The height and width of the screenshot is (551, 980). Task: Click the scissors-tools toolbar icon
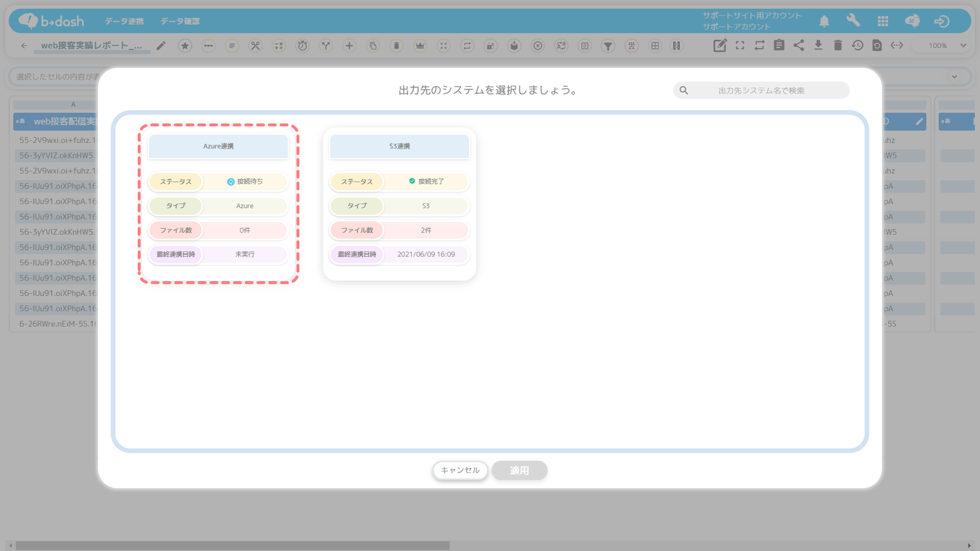click(x=255, y=46)
